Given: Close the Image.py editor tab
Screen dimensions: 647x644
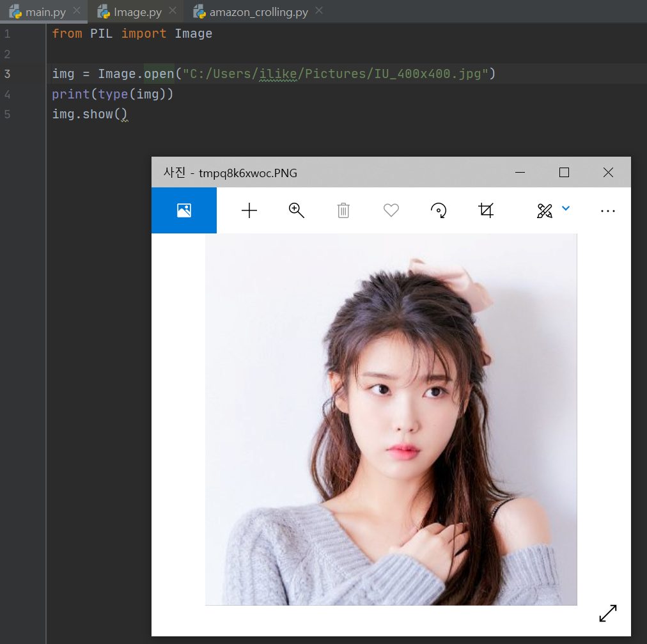Looking at the screenshot, I should pyautogui.click(x=173, y=12).
